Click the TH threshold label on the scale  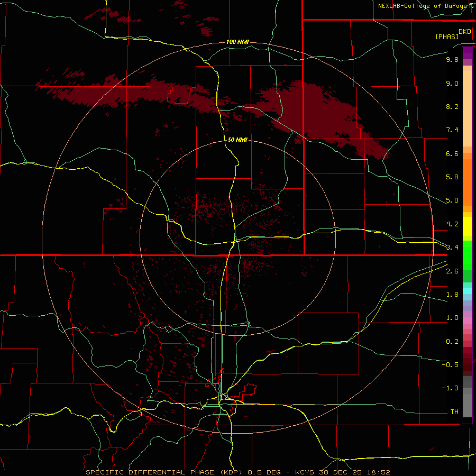[454, 412]
